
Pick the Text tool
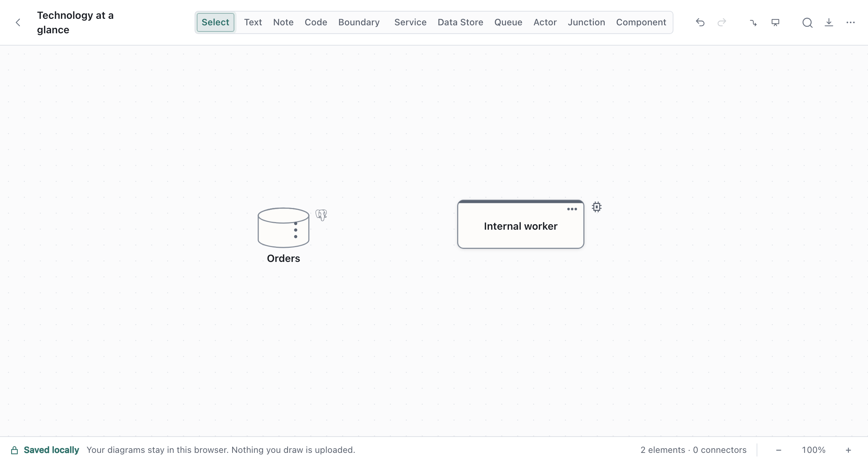click(x=253, y=22)
